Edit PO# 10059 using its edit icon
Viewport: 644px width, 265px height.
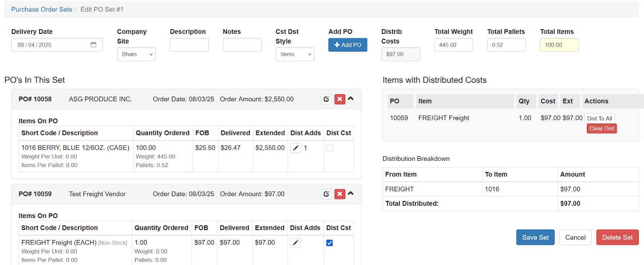326,194
